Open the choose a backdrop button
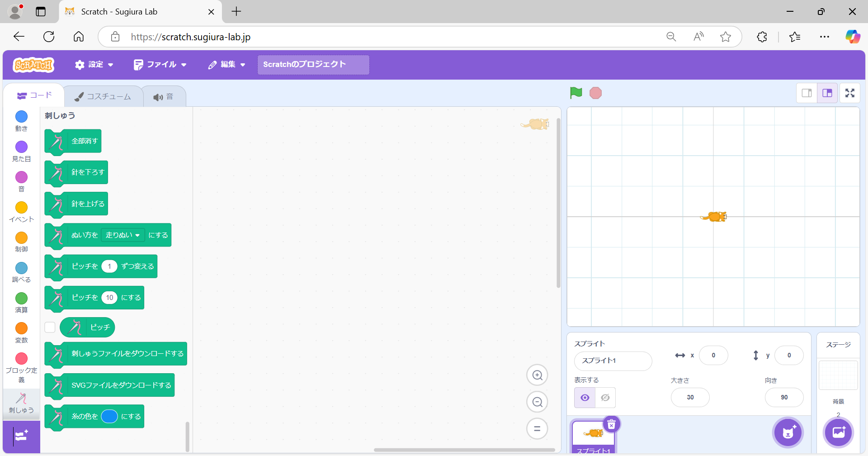This screenshot has width=868, height=456. (838, 432)
